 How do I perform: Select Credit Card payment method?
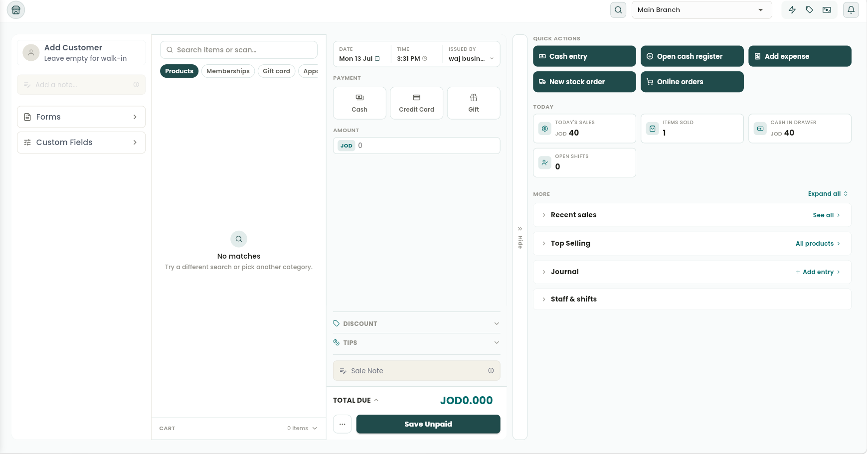pyautogui.click(x=417, y=103)
